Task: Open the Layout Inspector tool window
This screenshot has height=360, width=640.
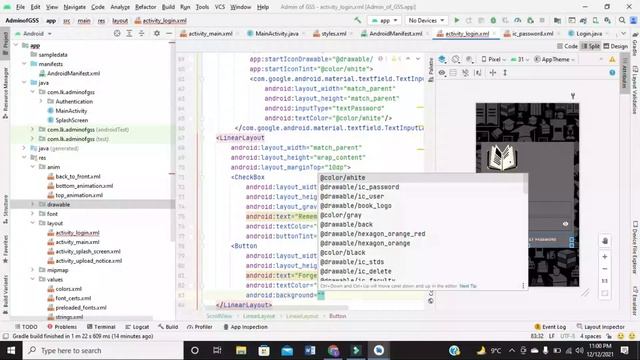Action: 600,327
